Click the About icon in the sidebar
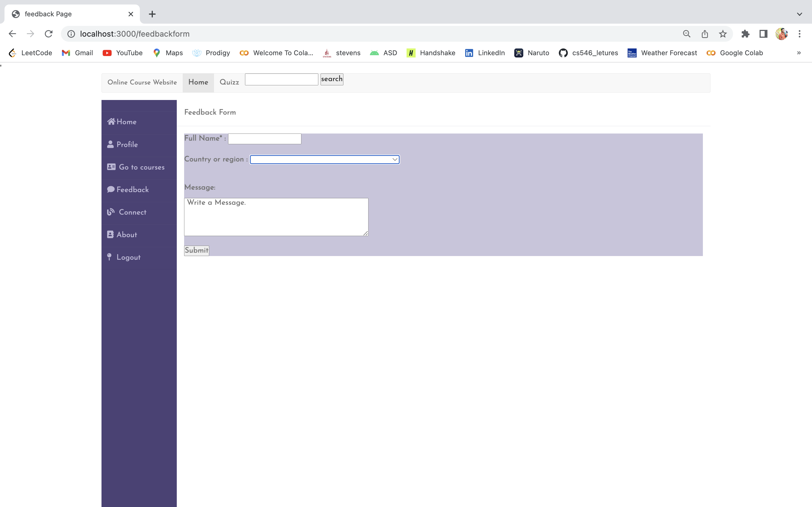 click(111, 234)
